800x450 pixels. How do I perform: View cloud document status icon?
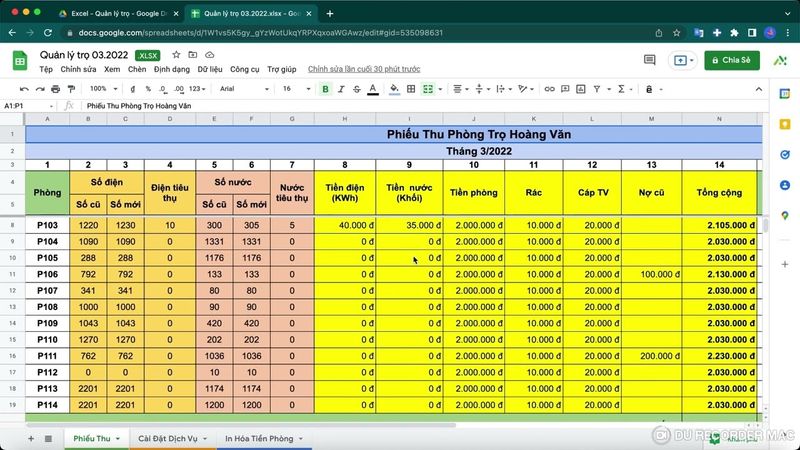click(x=209, y=55)
